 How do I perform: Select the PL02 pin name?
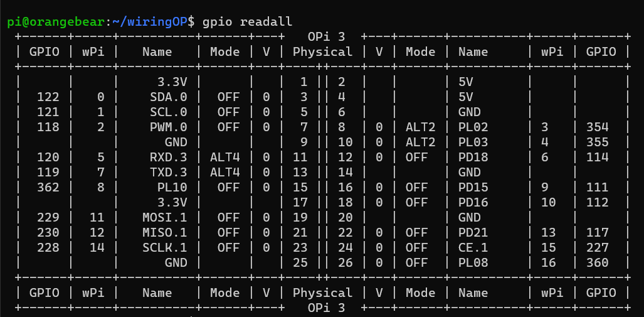click(x=473, y=127)
